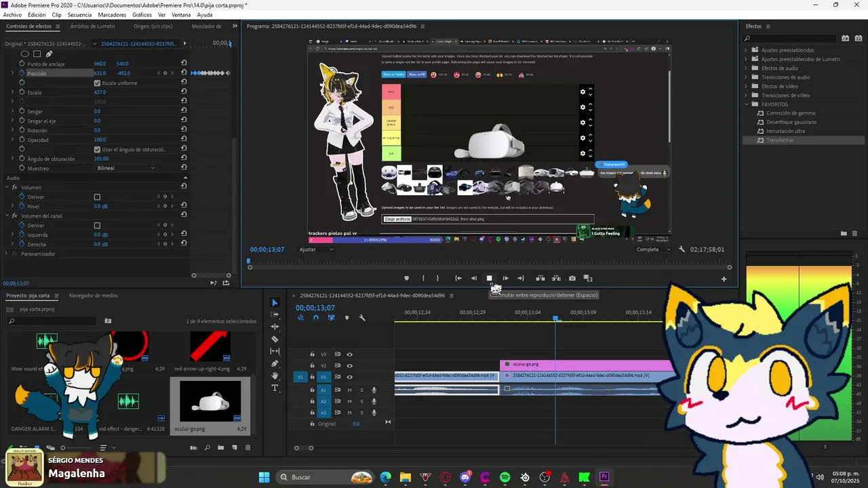Show overflow panel tabs chevron
This screenshot has height=488, width=868.
click(235, 26)
